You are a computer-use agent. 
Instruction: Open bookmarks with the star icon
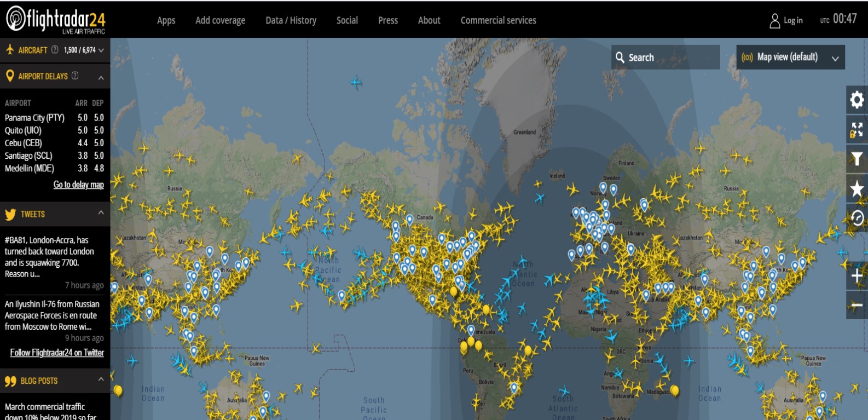[x=857, y=189]
